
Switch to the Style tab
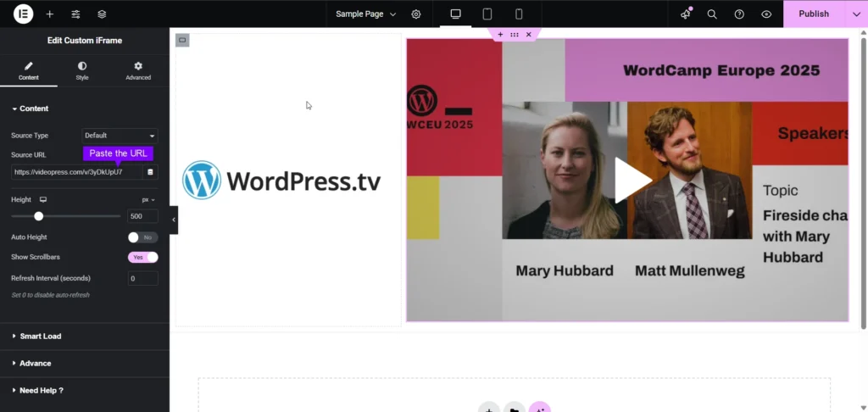82,71
